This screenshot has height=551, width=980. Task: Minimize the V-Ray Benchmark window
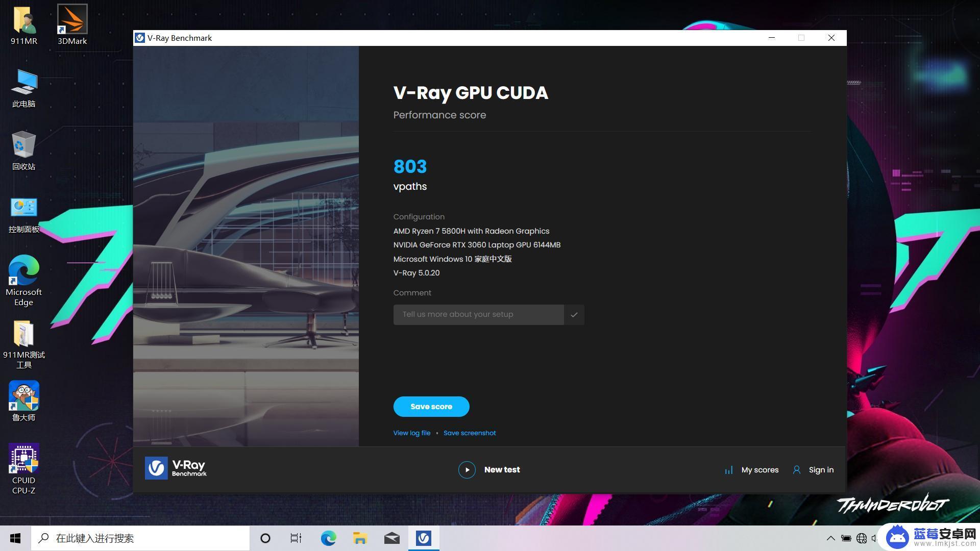tap(772, 38)
